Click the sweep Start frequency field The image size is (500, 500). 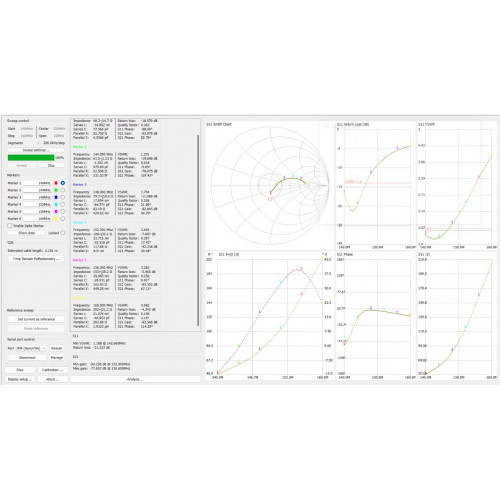26,129
